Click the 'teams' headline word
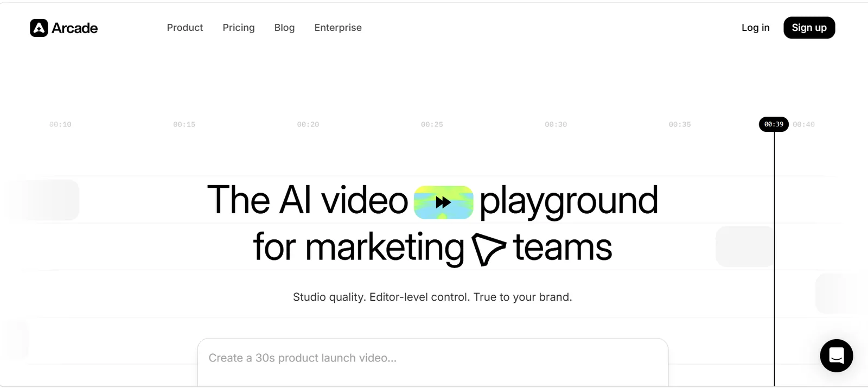 [563, 247]
